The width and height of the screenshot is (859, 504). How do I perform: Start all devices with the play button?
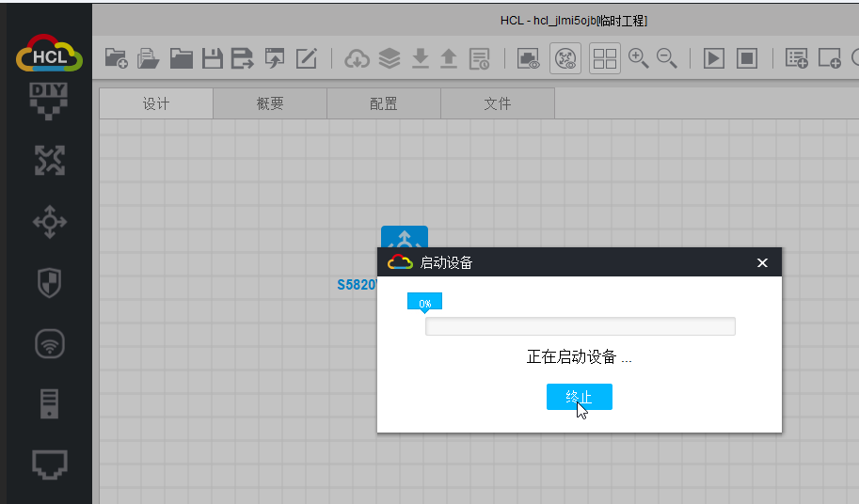click(x=714, y=58)
